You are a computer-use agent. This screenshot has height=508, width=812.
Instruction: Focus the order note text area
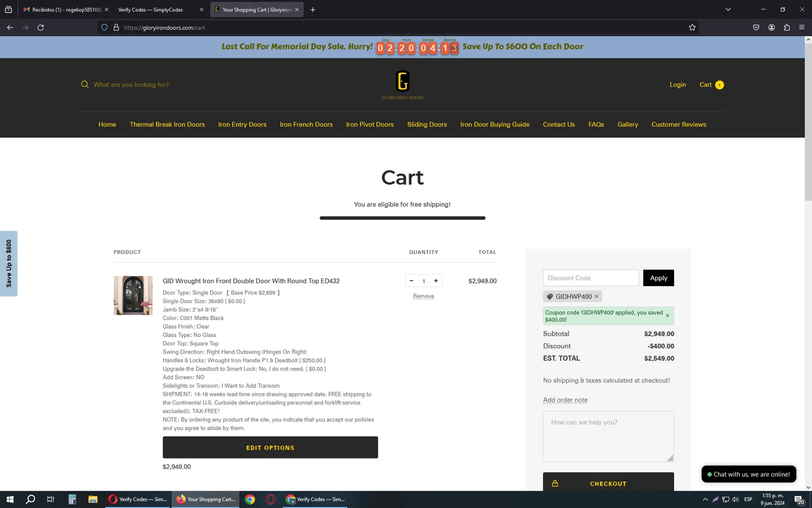[x=608, y=437]
